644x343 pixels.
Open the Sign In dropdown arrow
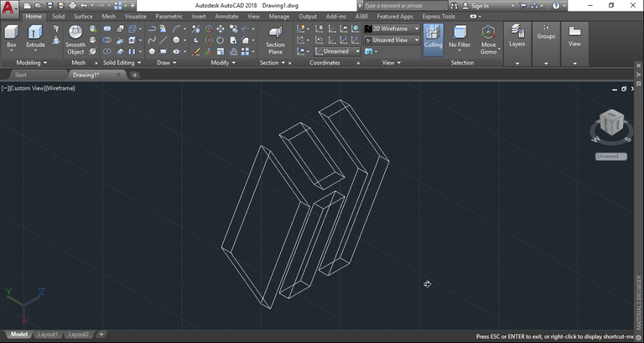click(x=512, y=6)
